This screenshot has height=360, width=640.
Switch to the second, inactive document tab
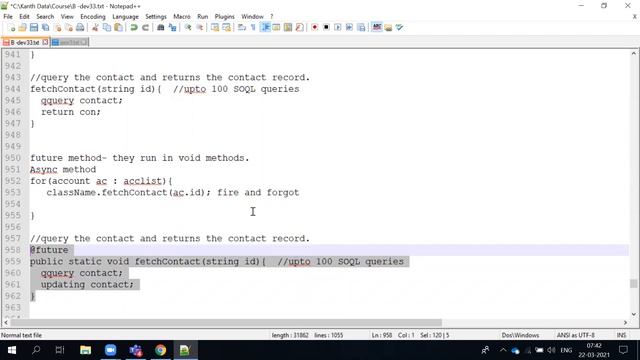coord(69,42)
